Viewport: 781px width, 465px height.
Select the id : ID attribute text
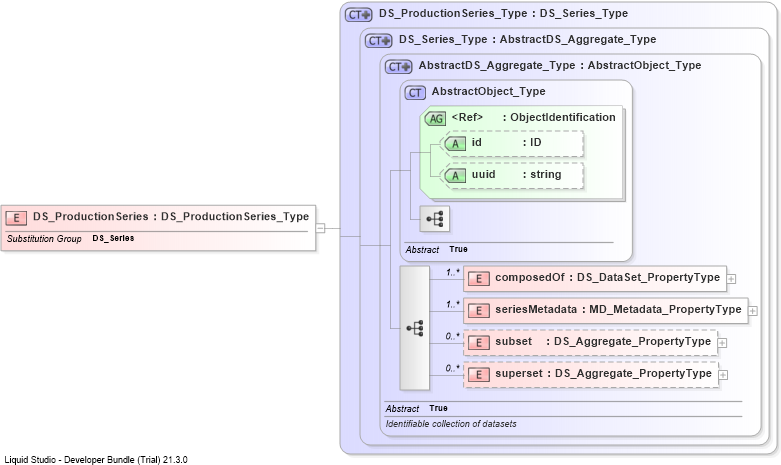(506, 142)
